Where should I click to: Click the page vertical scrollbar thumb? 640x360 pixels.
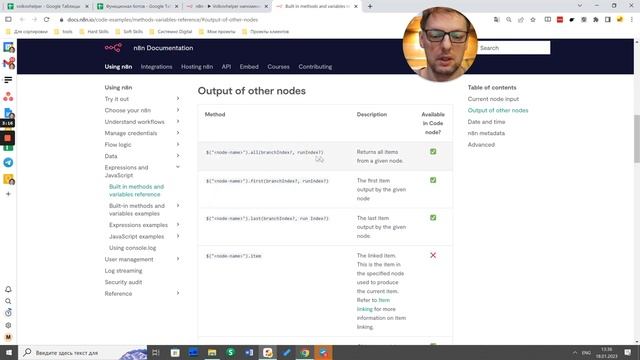coord(636,139)
